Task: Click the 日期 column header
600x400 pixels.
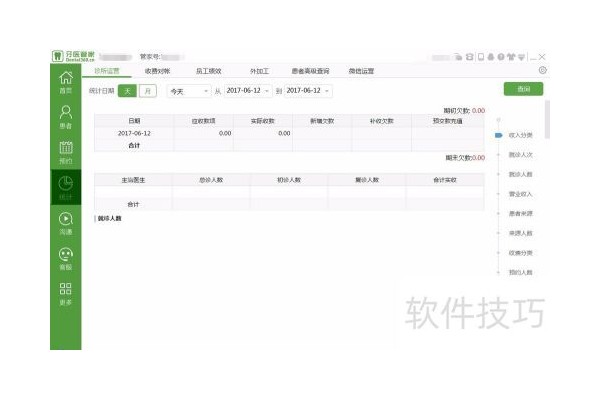Action: [x=134, y=121]
